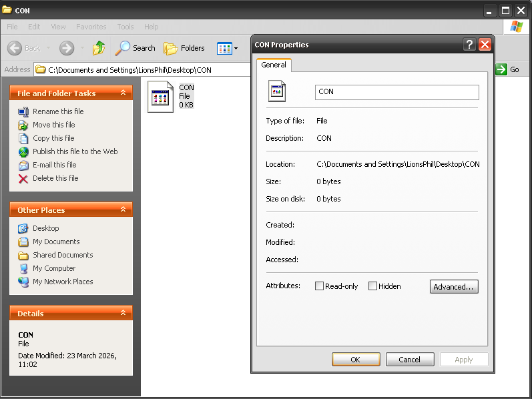This screenshot has width=532, height=399.
Task: Close the CON Properties dialog
Action: click(485, 45)
